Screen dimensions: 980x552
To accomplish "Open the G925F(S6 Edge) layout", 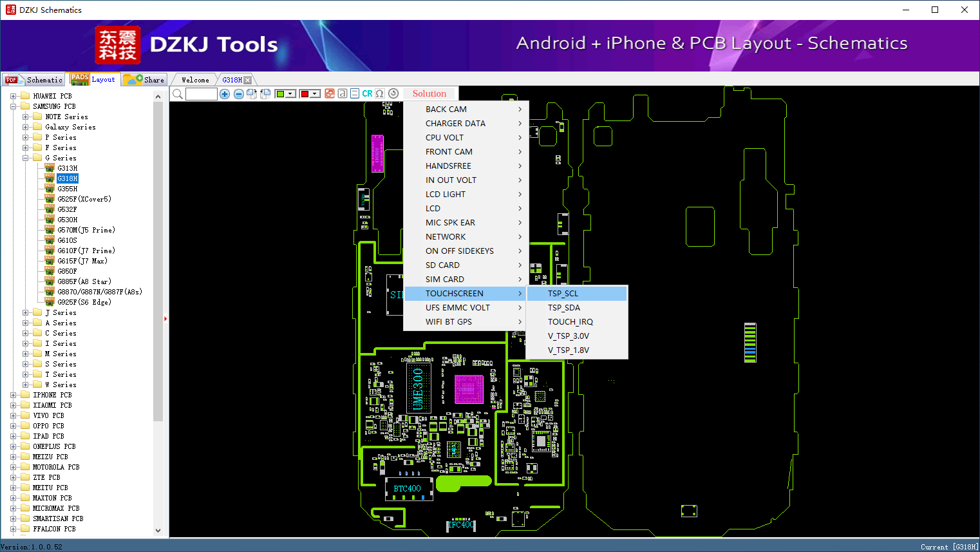I will (84, 302).
